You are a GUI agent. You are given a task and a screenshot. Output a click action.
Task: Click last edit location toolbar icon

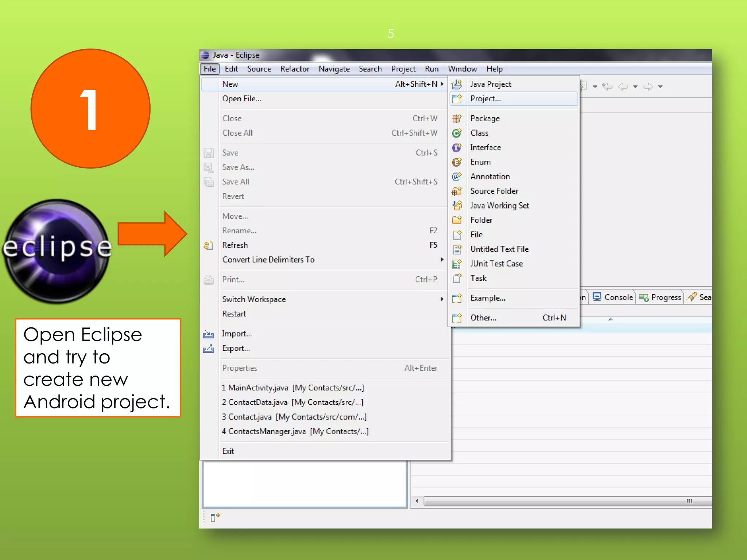pos(607,86)
